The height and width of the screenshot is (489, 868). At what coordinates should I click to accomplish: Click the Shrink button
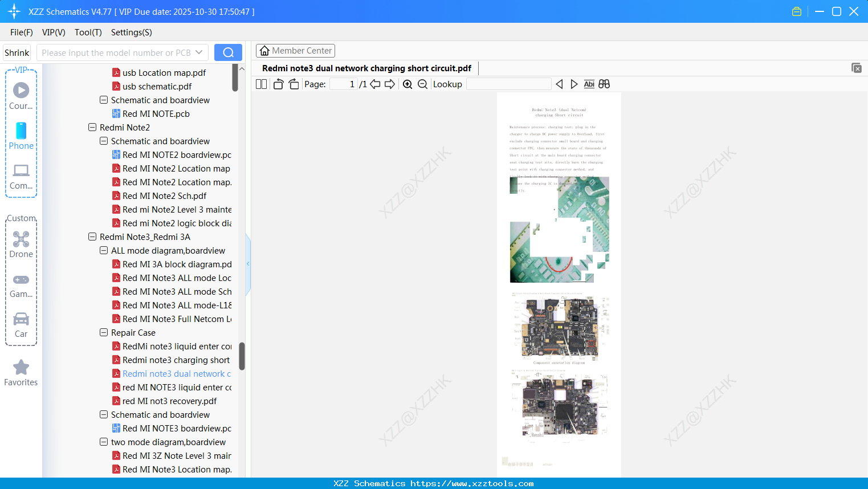pos(17,52)
